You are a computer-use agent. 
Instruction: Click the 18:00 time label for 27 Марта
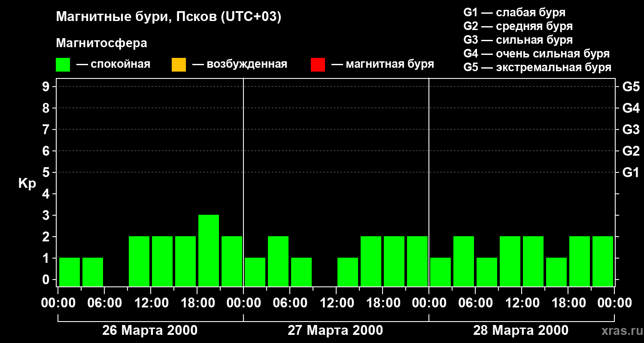pyautogui.click(x=383, y=303)
